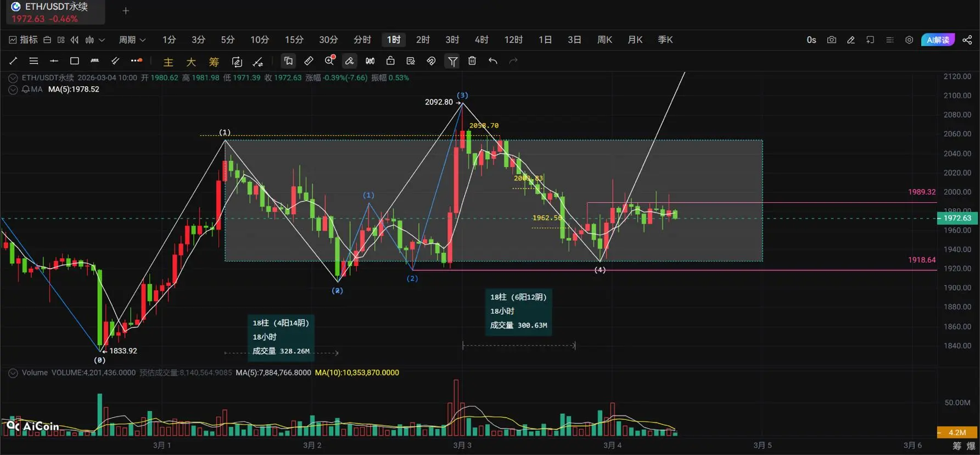Choose the parallel horizontal lines tool
980x455 pixels.
click(33, 61)
